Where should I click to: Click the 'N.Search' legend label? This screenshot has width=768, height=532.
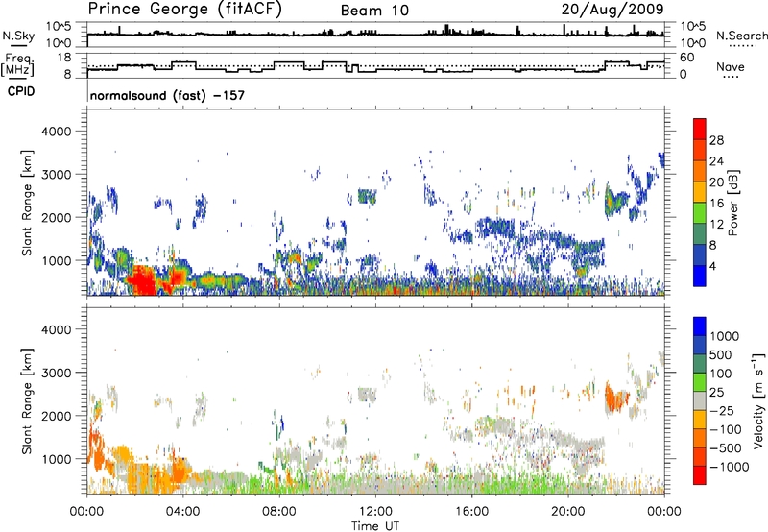click(741, 36)
